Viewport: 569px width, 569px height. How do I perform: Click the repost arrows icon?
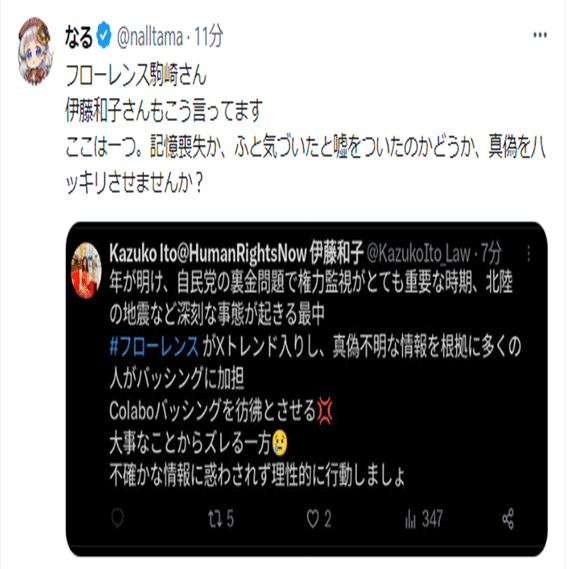(215, 519)
